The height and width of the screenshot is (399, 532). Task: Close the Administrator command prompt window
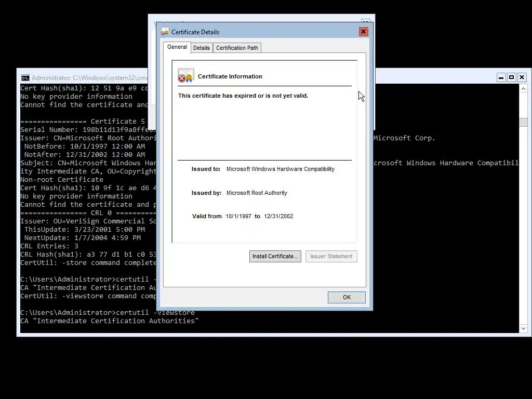pyautogui.click(x=522, y=77)
